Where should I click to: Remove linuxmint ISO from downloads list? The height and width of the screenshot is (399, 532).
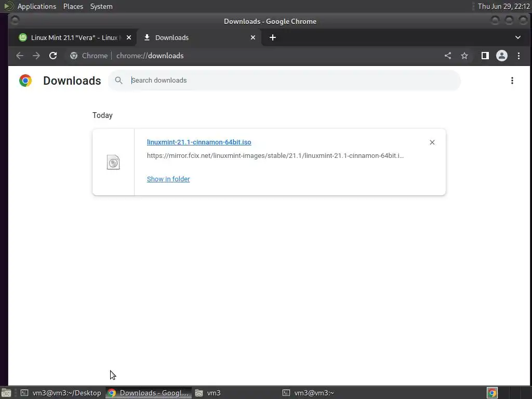(x=432, y=142)
